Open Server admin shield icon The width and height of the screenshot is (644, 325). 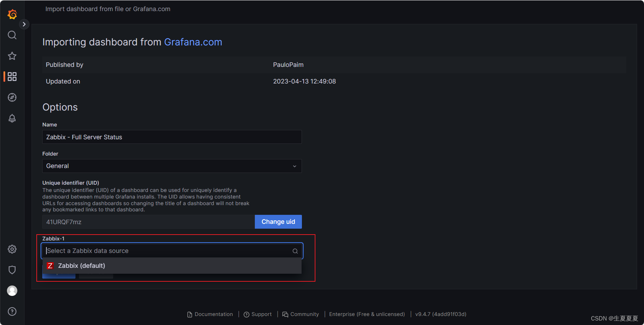click(12, 270)
